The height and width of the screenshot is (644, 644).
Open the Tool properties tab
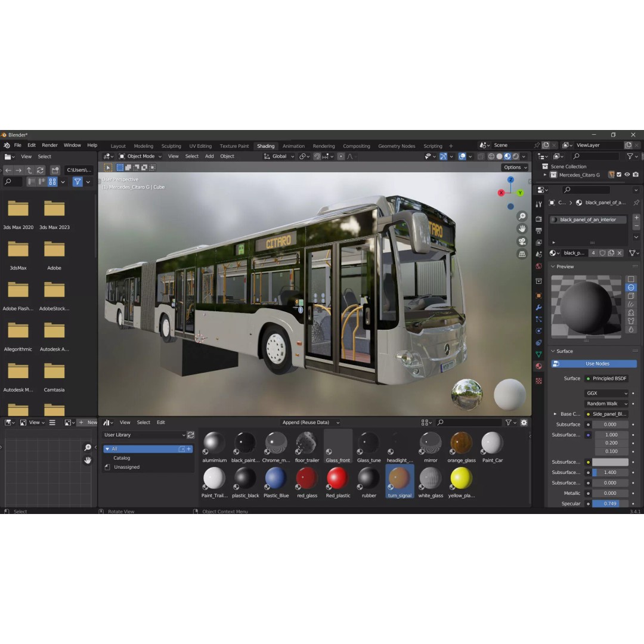538,204
